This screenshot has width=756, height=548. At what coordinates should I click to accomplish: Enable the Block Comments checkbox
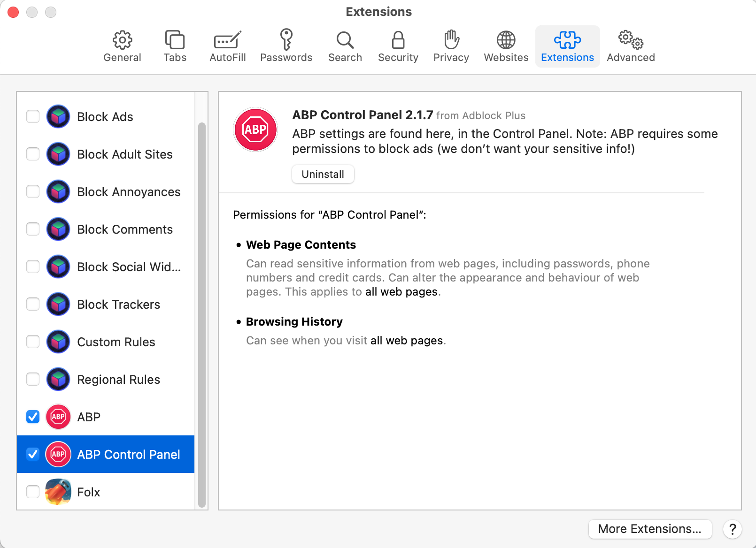(x=33, y=229)
